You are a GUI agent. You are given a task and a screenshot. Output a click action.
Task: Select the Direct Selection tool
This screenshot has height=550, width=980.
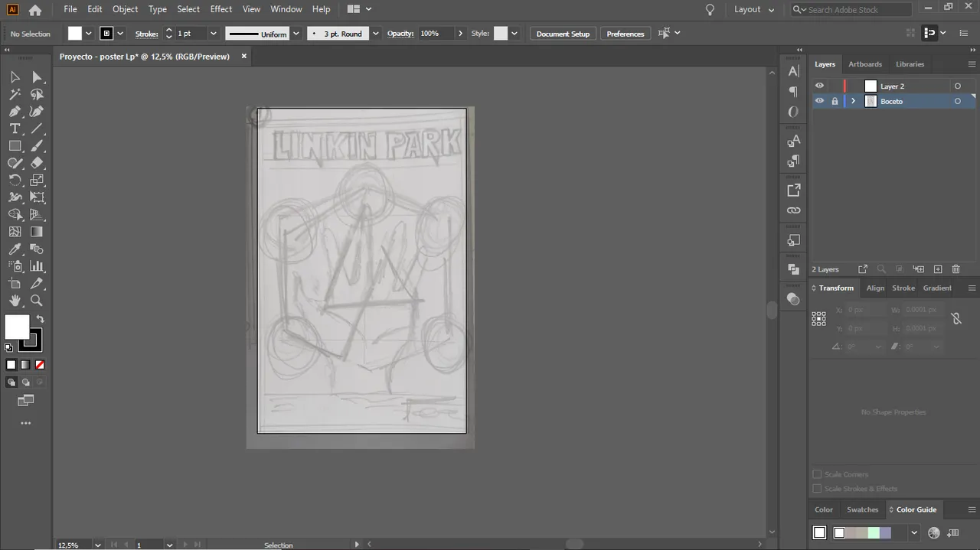click(37, 77)
